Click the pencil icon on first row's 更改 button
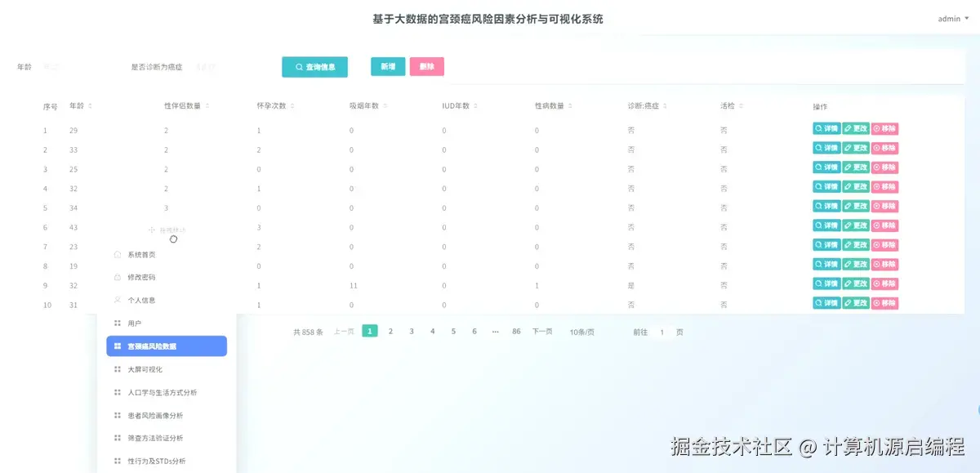The width and height of the screenshot is (980, 473). [x=849, y=128]
